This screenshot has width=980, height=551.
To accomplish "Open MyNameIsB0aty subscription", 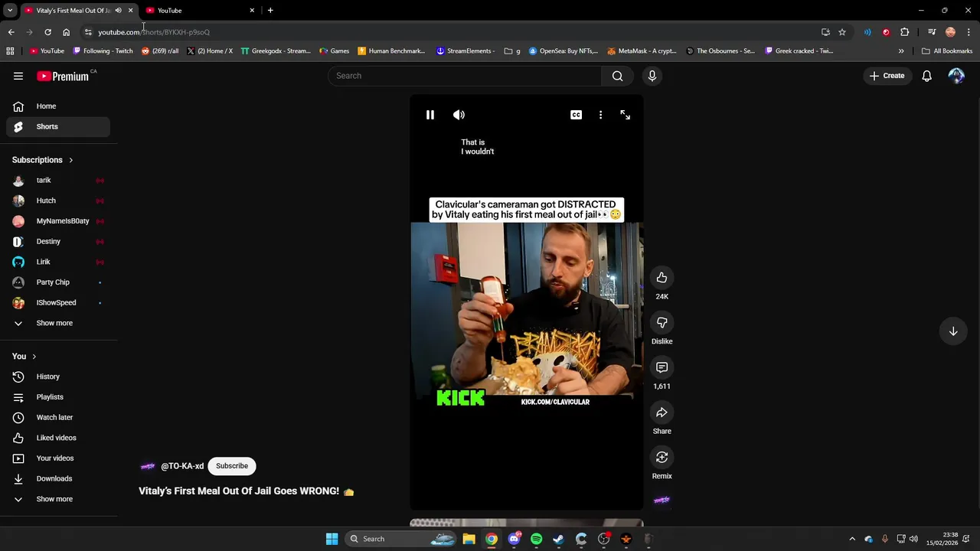I will tap(58, 221).
